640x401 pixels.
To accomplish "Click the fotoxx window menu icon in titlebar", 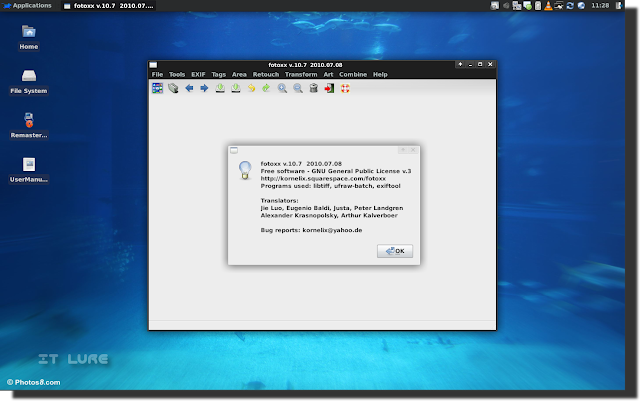I will coord(153,65).
